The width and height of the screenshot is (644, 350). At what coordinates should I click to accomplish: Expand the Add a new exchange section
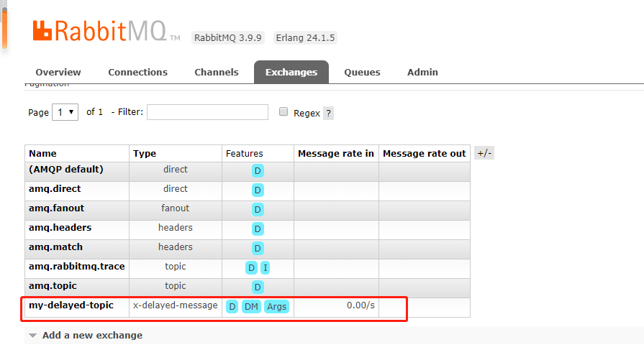(x=92, y=335)
